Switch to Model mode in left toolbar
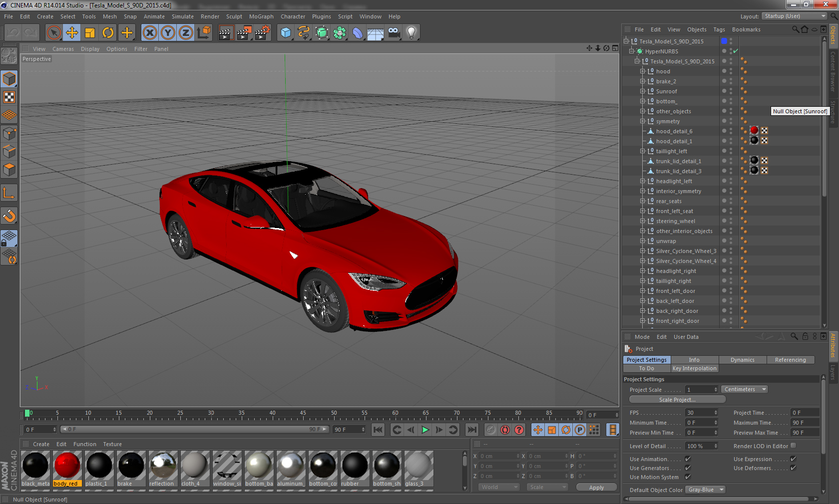Viewport: 839px width, 504px height. tap(9, 79)
